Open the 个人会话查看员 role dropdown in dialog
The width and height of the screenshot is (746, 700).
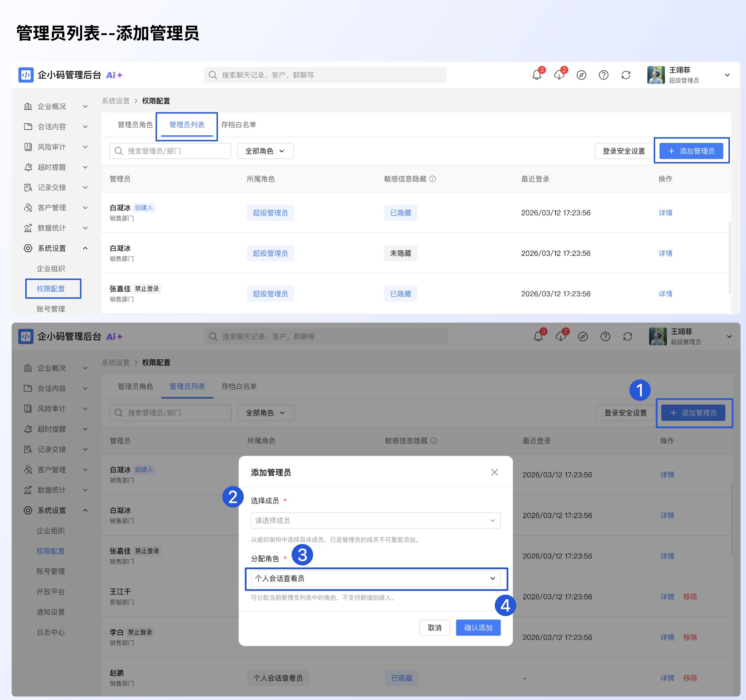coord(375,578)
